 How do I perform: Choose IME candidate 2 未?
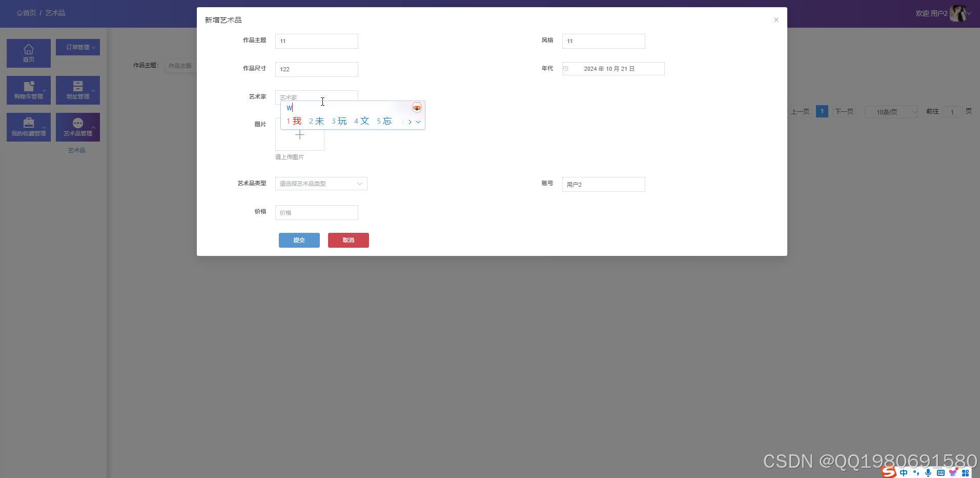click(x=317, y=121)
